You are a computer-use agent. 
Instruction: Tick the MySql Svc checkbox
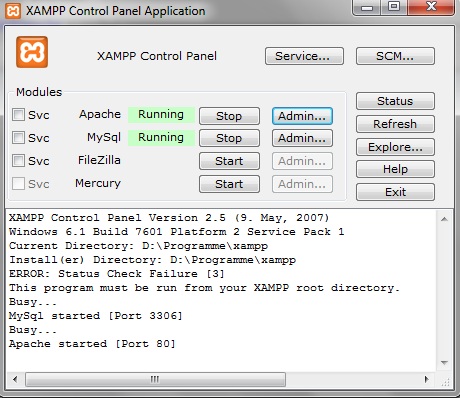coord(18,137)
